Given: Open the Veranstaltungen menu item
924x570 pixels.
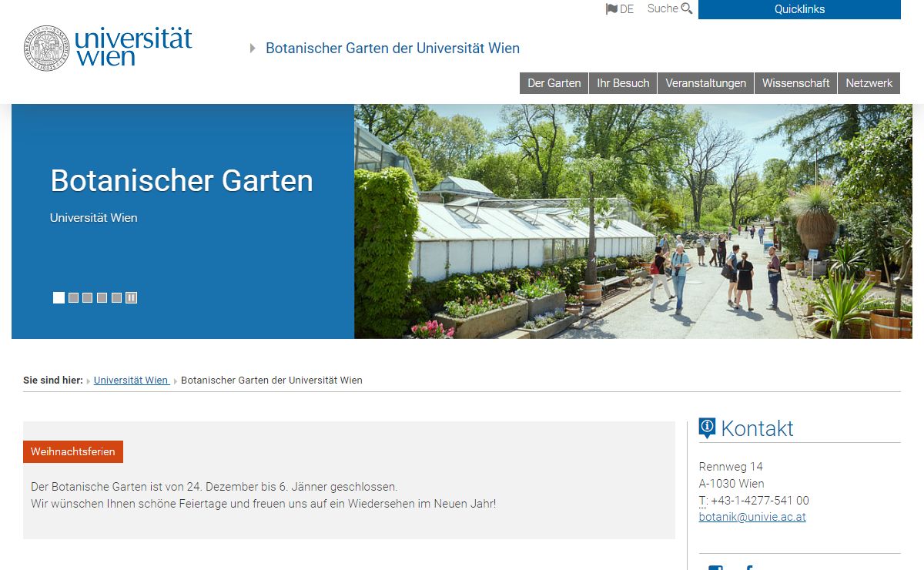Looking at the screenshot, I should point(705,83).
